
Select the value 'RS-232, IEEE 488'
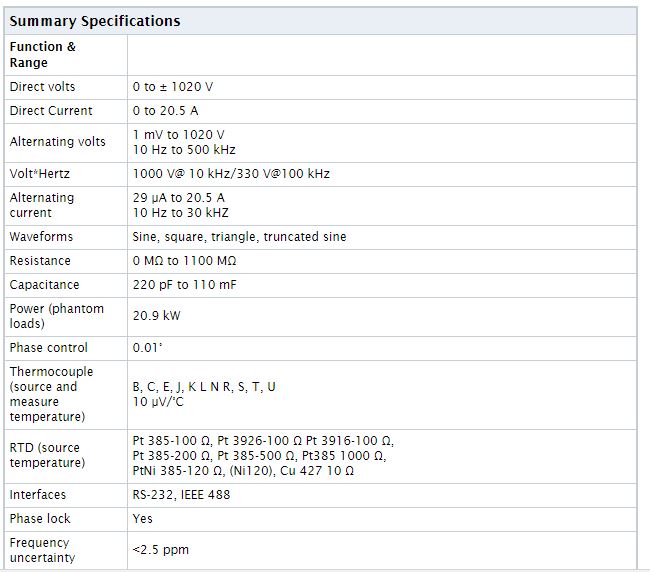[182, 495]
